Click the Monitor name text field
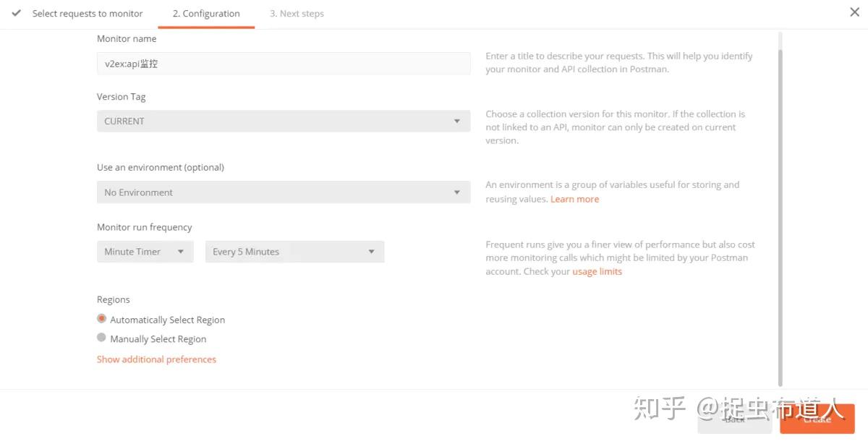 284,64
